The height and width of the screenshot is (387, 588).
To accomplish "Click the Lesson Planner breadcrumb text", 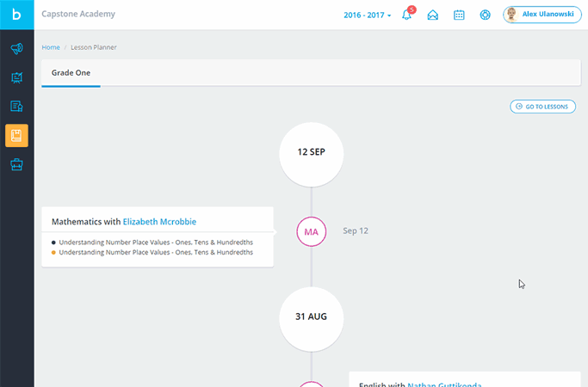I will [x=94, y=47].
